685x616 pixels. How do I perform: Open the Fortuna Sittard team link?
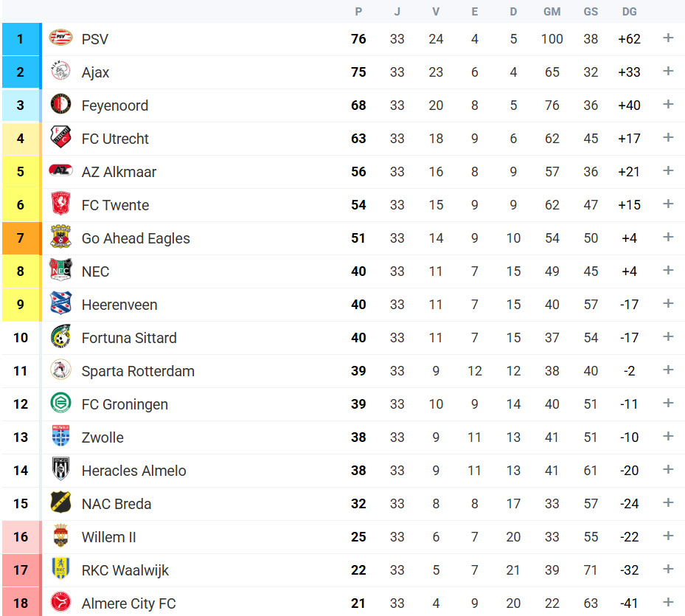129,338
